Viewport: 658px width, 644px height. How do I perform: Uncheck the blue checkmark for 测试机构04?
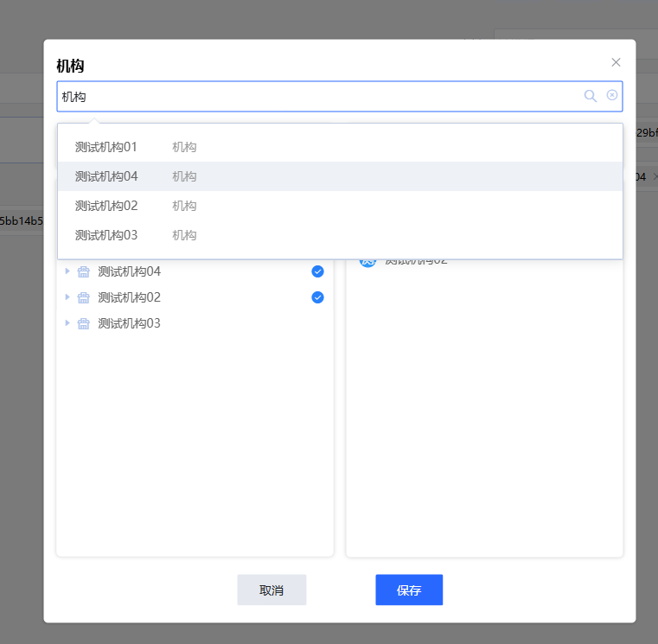pyautogui.click(x=317, y=271)
